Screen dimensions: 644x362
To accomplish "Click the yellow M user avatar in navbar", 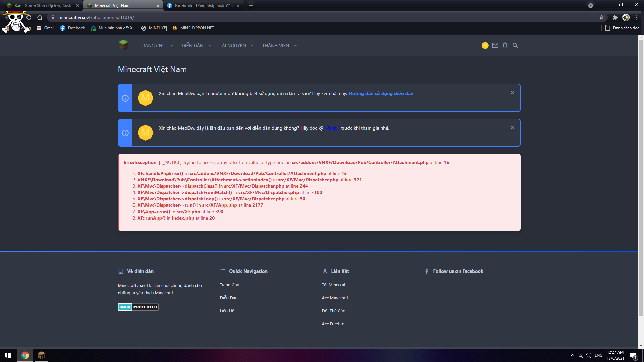I will tap(485, 46).
